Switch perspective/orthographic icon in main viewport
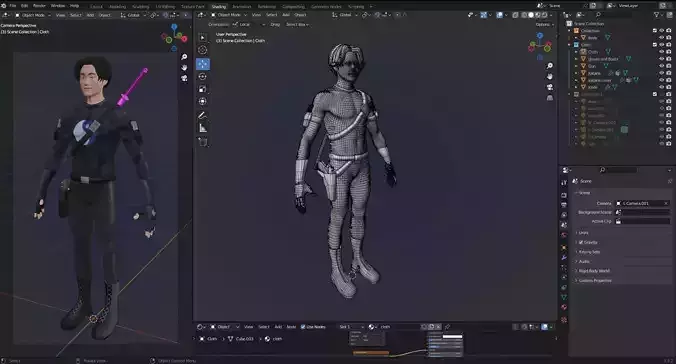Screen dimensions: 676x364 click(x=550, y=98)
